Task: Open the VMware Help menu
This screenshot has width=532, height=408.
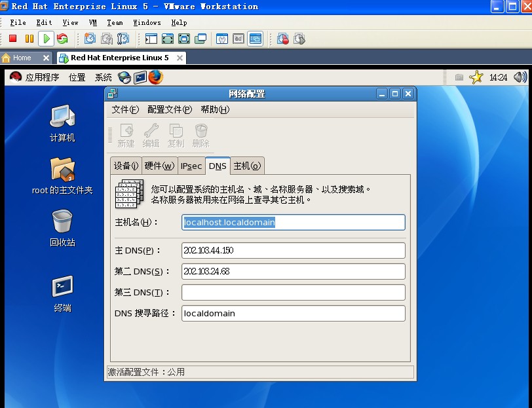Action: coord(179,23)
